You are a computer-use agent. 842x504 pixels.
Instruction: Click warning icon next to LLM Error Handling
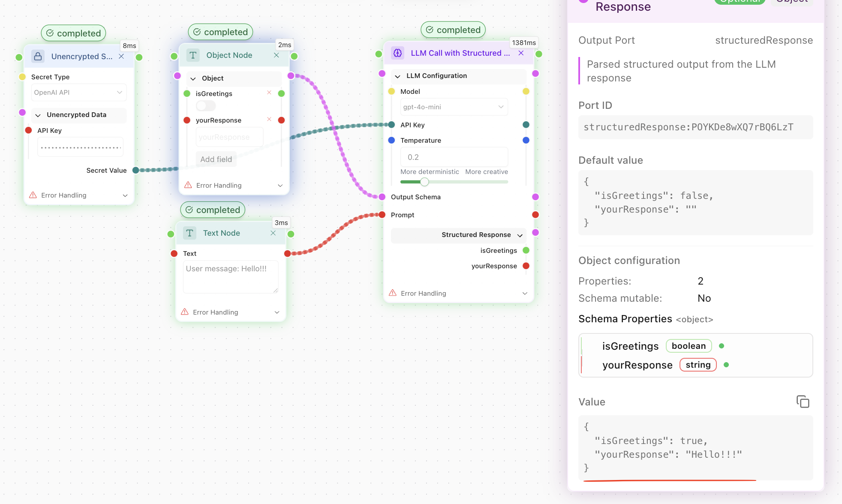pos(393,293)
